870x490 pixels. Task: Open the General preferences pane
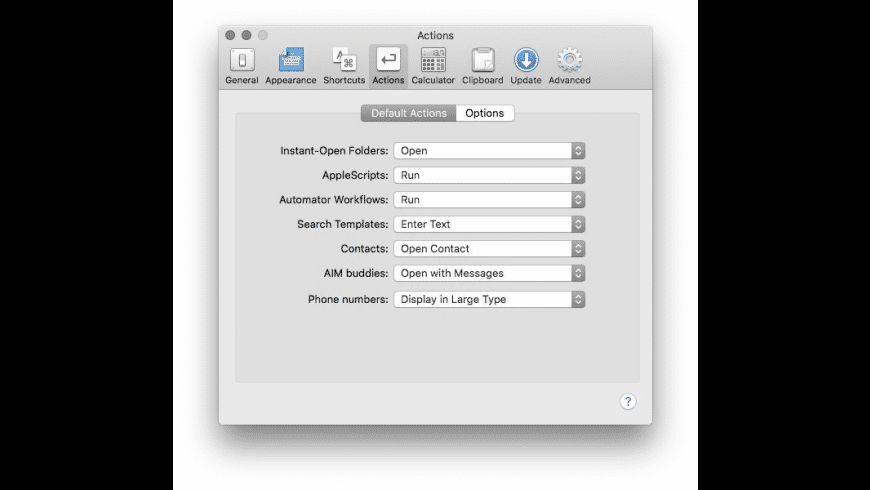point(242,66)
